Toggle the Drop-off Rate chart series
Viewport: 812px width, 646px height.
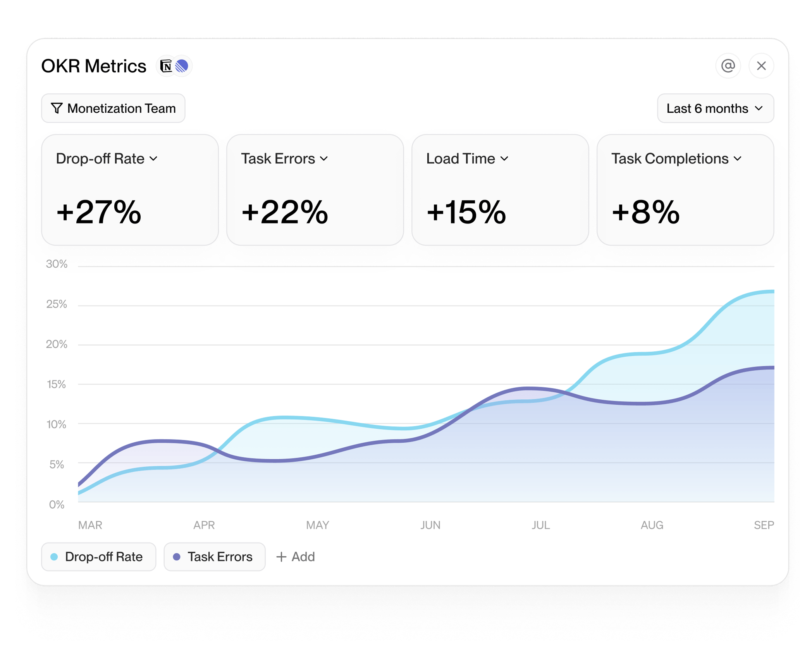[x=99, y=557]
